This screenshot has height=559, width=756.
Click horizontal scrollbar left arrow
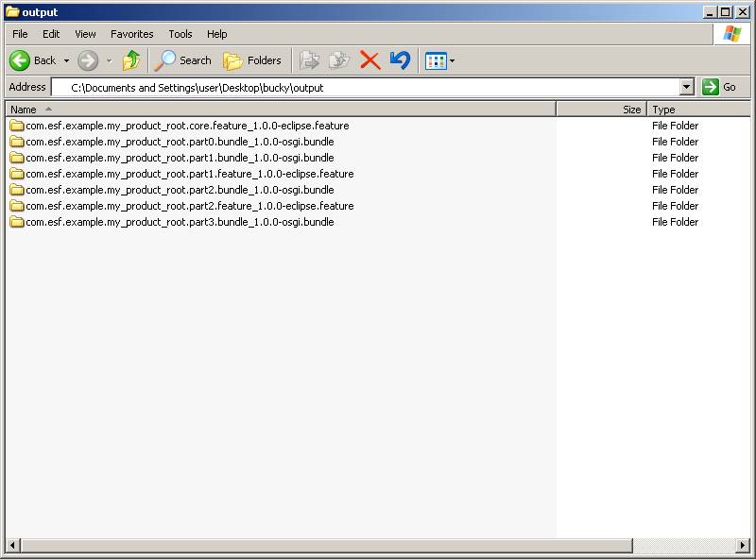tap(12, 546)
